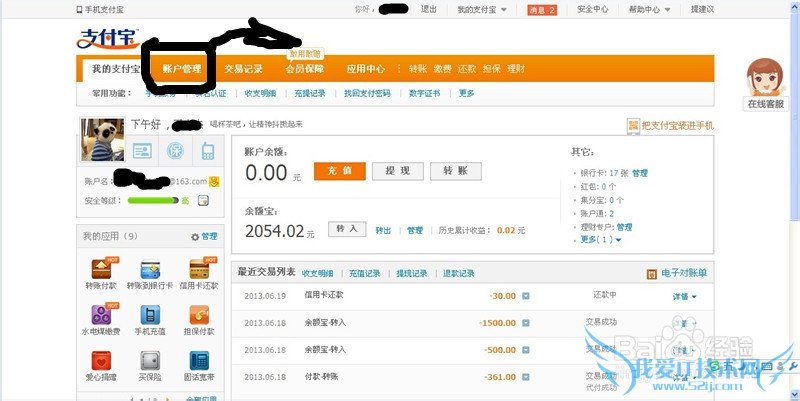Screen dimensions: 800x401
Task: Open 退款记录 in 最近交易列表
Action: tap(459, 273)
